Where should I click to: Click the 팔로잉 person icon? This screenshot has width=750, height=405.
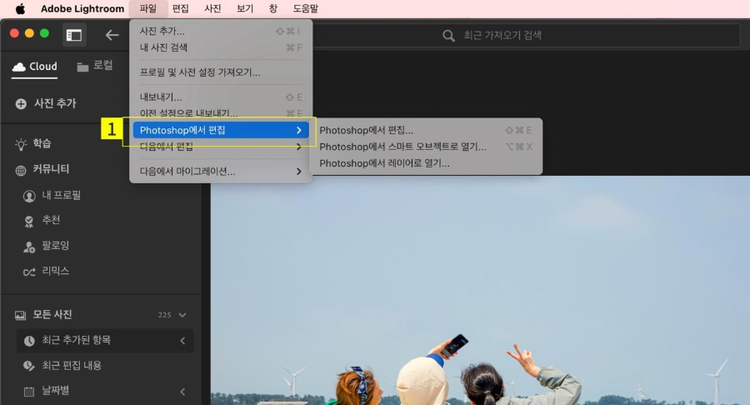click(x=29, y=247)
